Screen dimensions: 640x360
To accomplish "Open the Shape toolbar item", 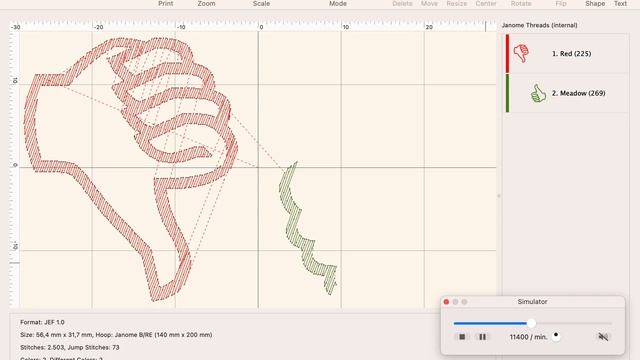I will click(x=595, y=4).
